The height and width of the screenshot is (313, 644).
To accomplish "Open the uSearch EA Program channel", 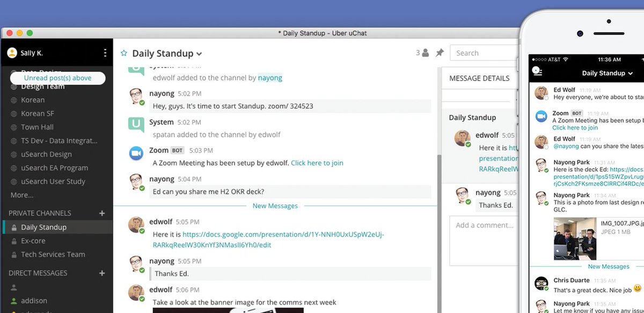I will tap(54, 168).
